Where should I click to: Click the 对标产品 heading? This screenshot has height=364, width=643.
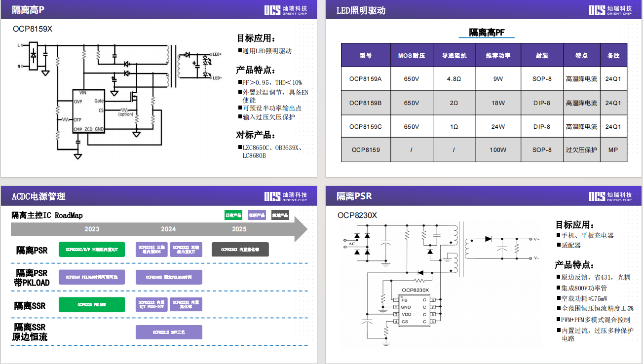[x=256, y=135]
